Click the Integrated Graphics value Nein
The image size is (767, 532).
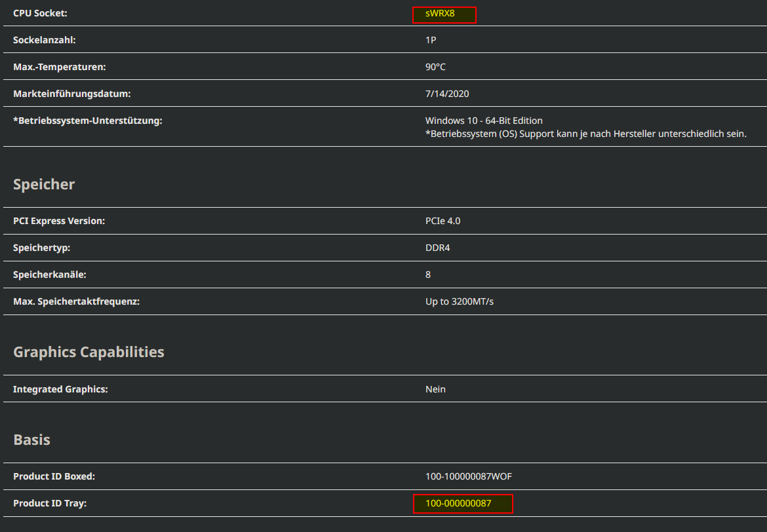pos(435,389)
